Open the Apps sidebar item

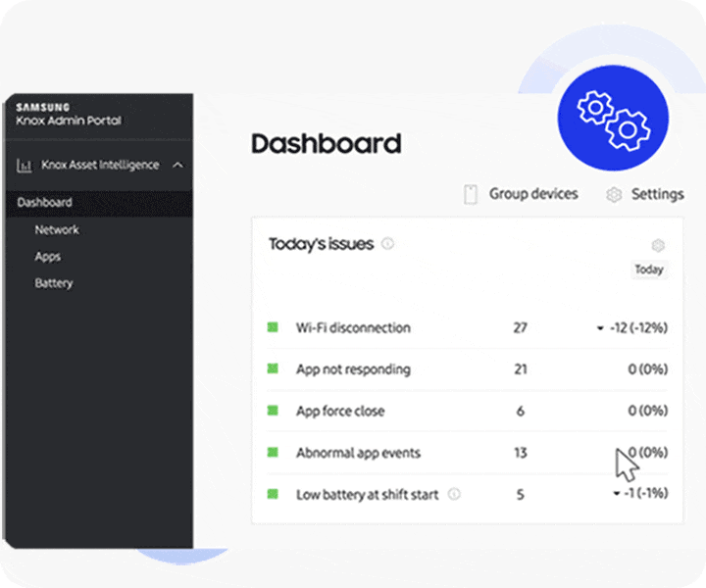click(48, 257)
